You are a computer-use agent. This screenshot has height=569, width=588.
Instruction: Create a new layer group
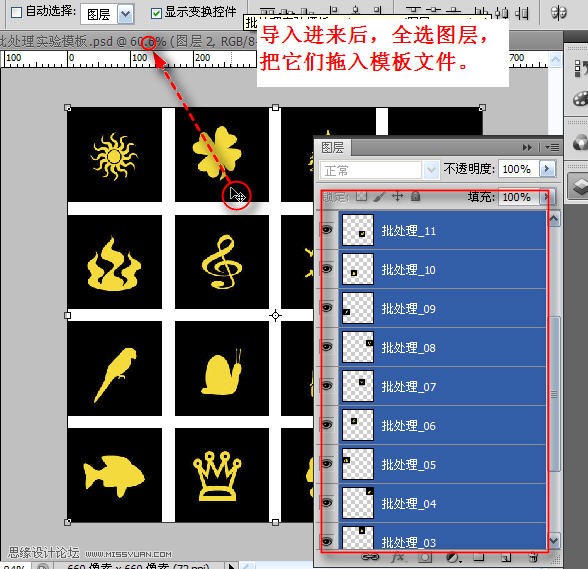coord(479,557)
